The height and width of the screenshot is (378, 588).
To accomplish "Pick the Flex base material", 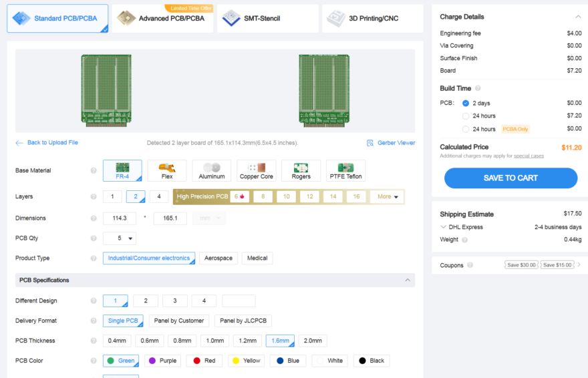I will point(166,170).
